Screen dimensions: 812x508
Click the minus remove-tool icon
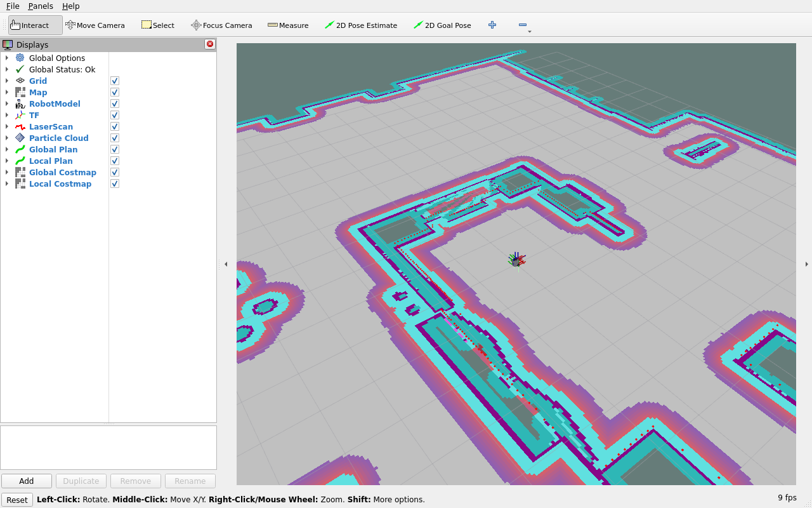(523, 25)
